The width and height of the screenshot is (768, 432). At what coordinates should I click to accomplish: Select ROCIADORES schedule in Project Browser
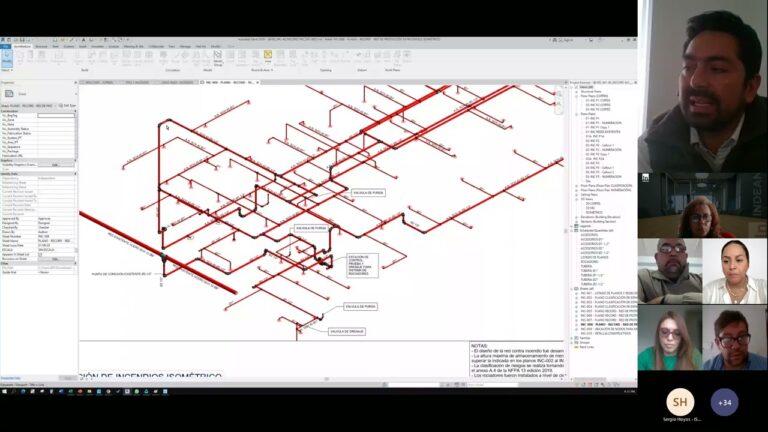coord(589,262)
